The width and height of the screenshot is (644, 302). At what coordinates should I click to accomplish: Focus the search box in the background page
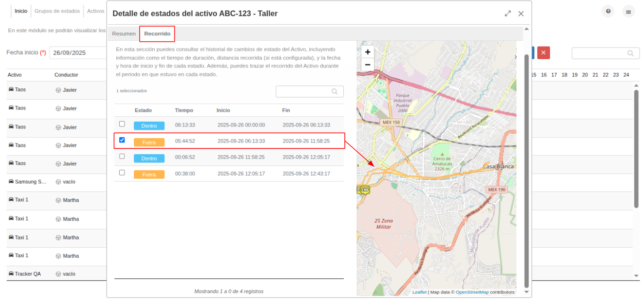pyautogui.click(x=605, y=53)
